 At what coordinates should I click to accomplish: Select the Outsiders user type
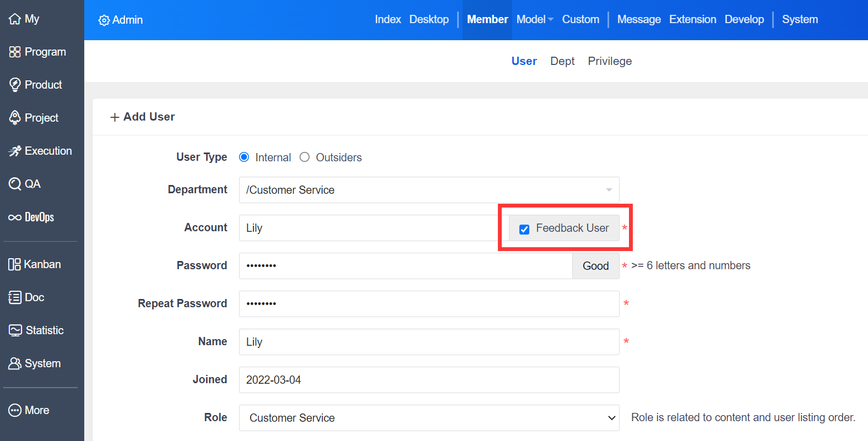(x=305, y=157)
